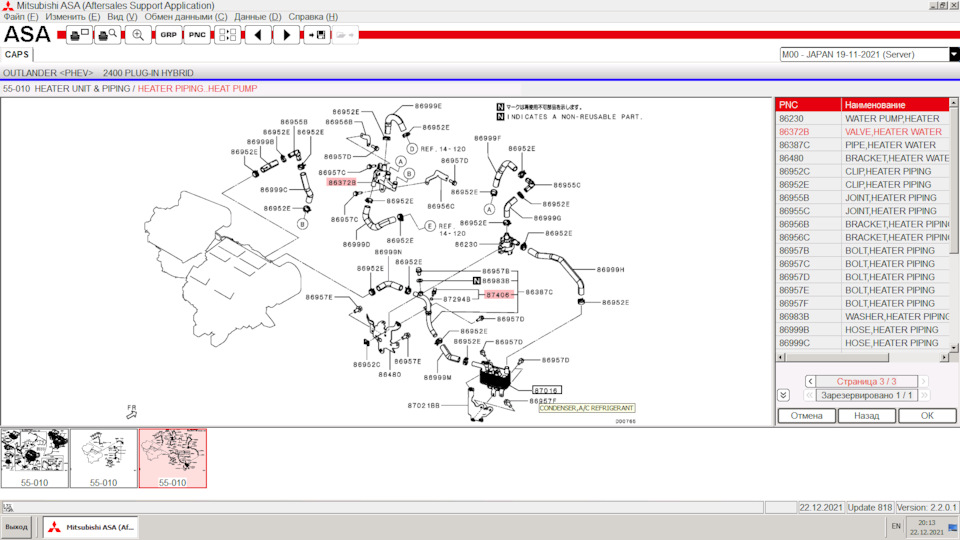Click highlighted part label 86372B in diagram
The height and width of the screenshot is (540, 960).
341,182
